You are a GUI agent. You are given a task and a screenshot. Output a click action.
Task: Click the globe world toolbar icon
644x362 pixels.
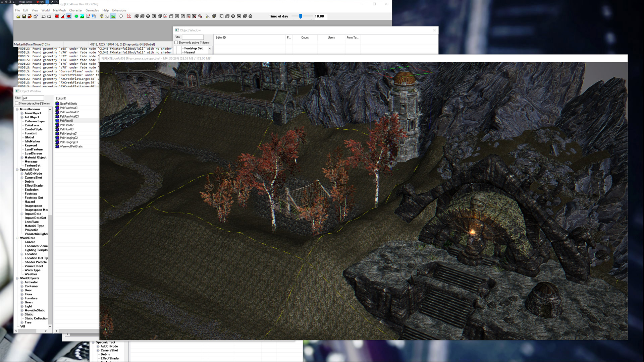pyautogui.click(x=76, y=16)
